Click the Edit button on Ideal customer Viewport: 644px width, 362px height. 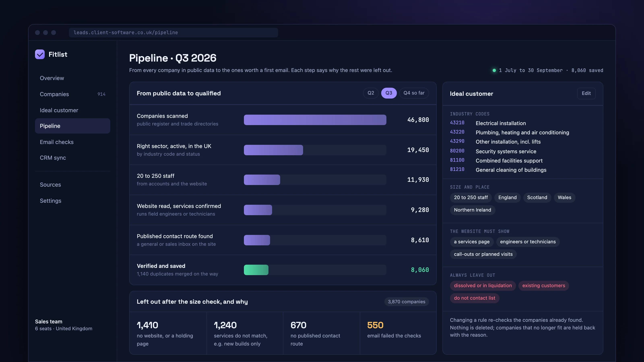click(x=586, y=94)
